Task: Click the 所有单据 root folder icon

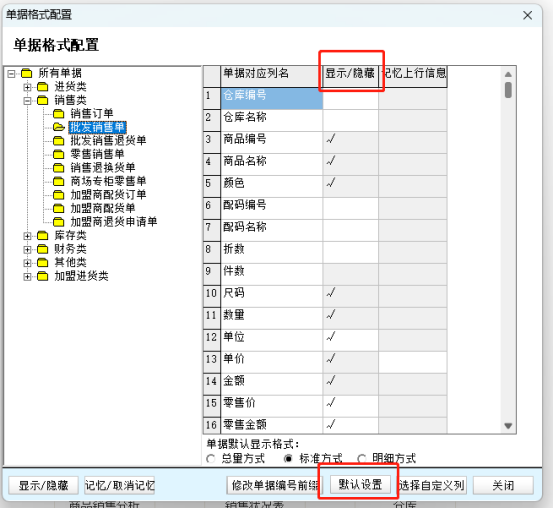Action: 26,73
